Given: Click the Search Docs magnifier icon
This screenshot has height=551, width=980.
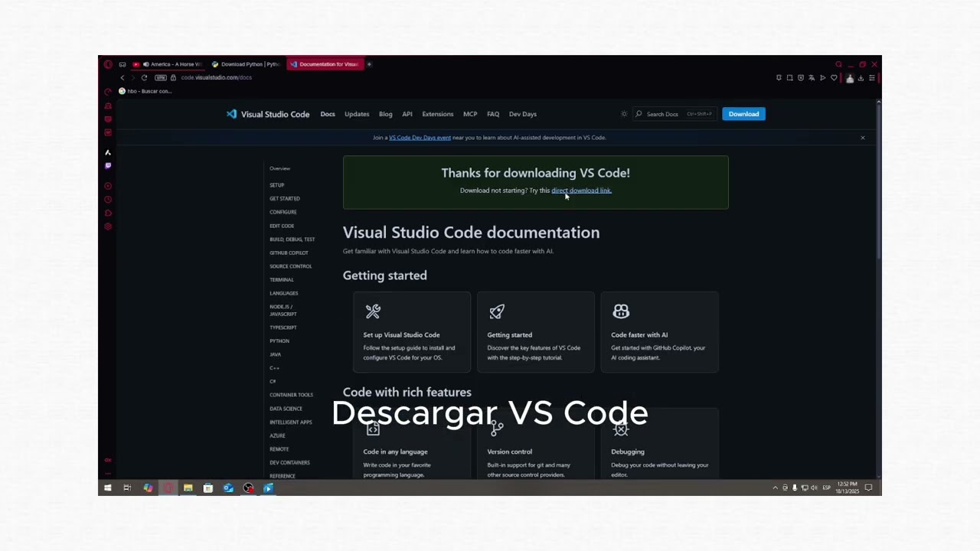Looking at the screenshot, I should (x=639, y=114).
